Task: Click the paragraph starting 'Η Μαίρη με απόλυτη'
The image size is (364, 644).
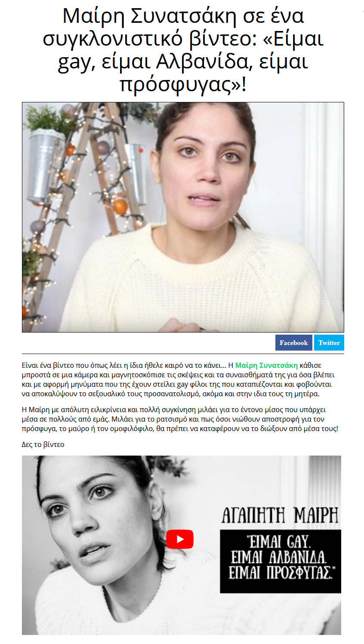Action: (x=180, y=419)
